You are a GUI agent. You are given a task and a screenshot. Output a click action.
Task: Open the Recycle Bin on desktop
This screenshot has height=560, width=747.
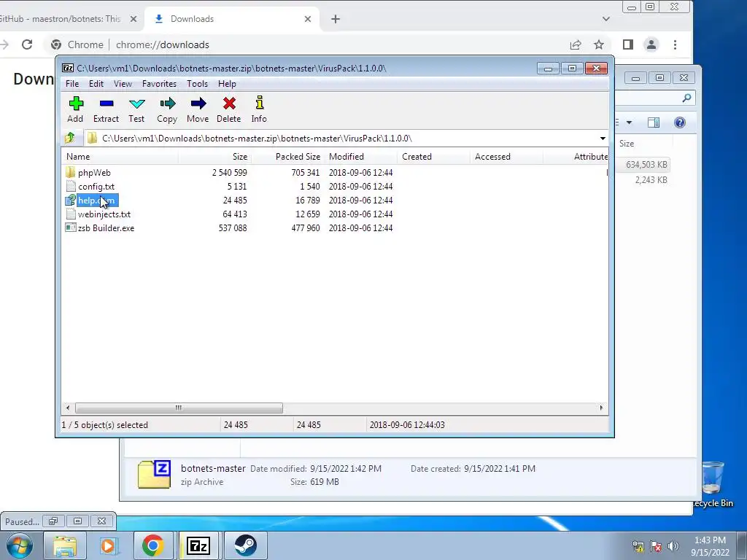(712, 483)
